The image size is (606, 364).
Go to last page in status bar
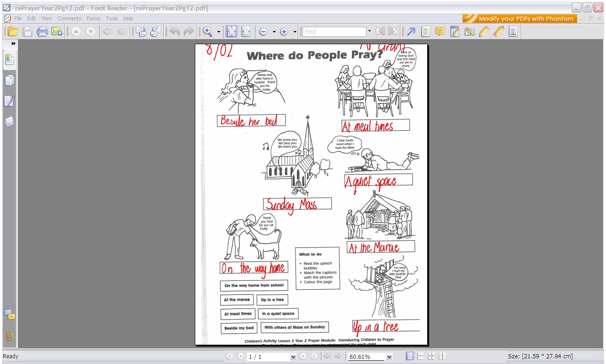click(x=313, y=356)
